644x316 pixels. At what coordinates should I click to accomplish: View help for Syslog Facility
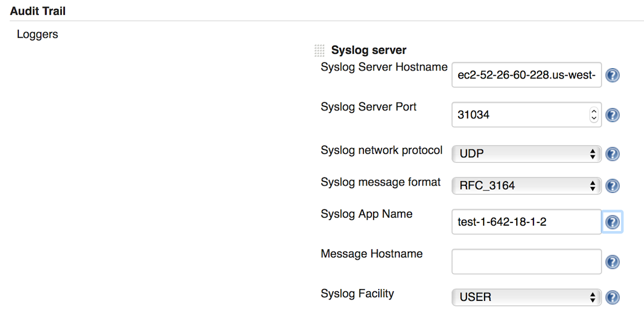click(612, 297)
